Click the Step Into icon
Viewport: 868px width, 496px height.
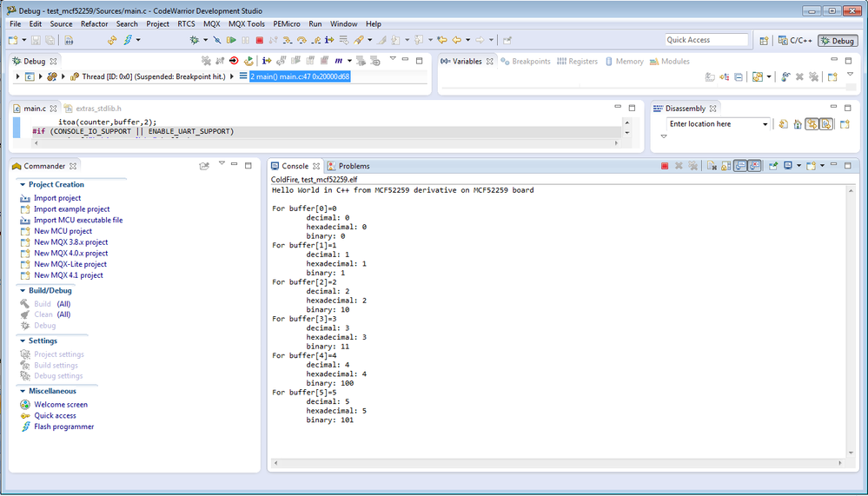288,40
